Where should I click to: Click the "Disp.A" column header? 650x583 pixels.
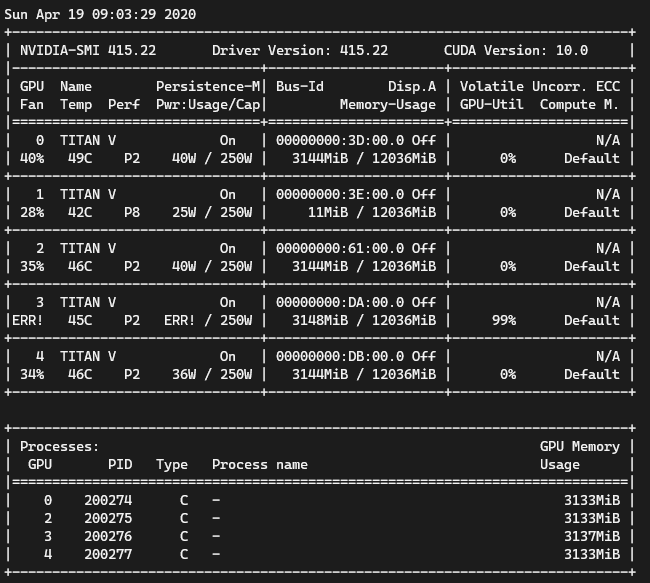(x=412, y=86)
